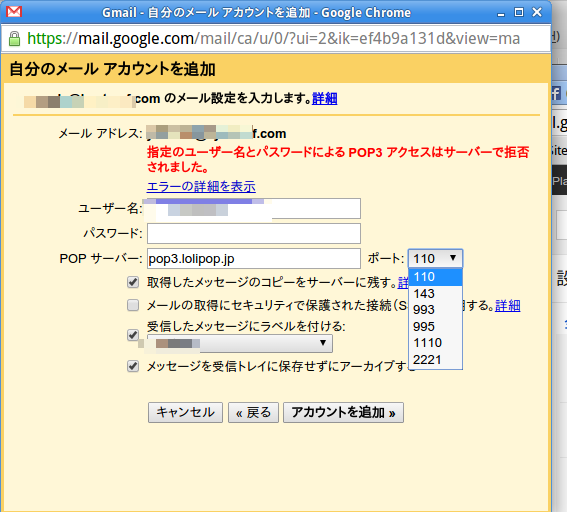Open 詳細 link after secure connection option
Viewport: 567px width, 512px height.
(x=508, y=306)
